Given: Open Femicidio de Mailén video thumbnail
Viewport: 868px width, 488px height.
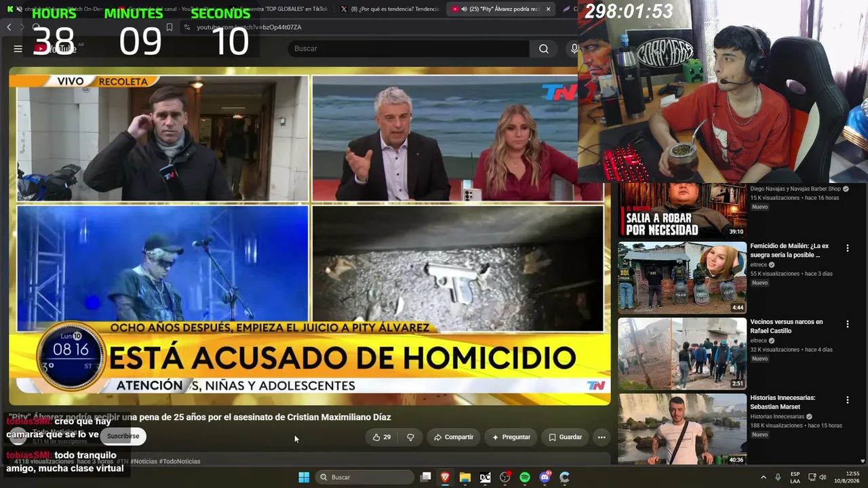Looking at the screenshot, I should pyautogui.click(x=682, y=277).
